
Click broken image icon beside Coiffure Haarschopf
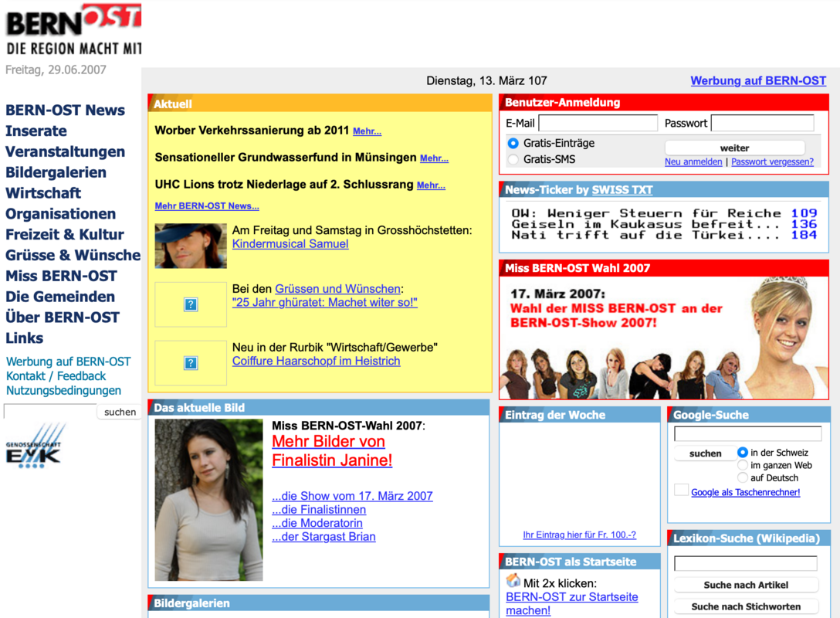pos(191,363)
